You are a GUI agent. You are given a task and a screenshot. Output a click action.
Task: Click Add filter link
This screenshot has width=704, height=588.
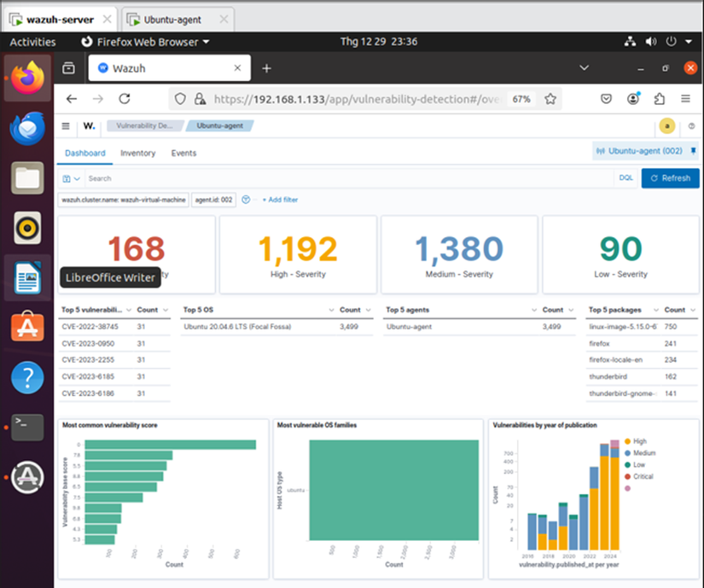tap(280, 200)
